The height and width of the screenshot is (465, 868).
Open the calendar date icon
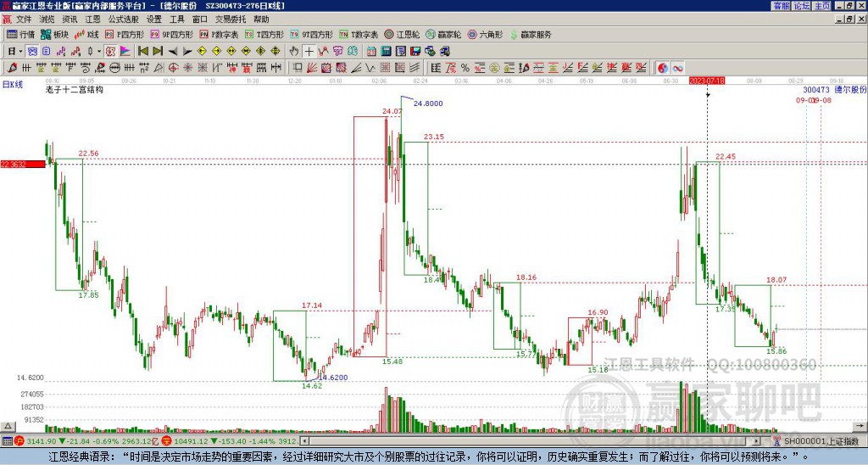(x=371, y=52)
